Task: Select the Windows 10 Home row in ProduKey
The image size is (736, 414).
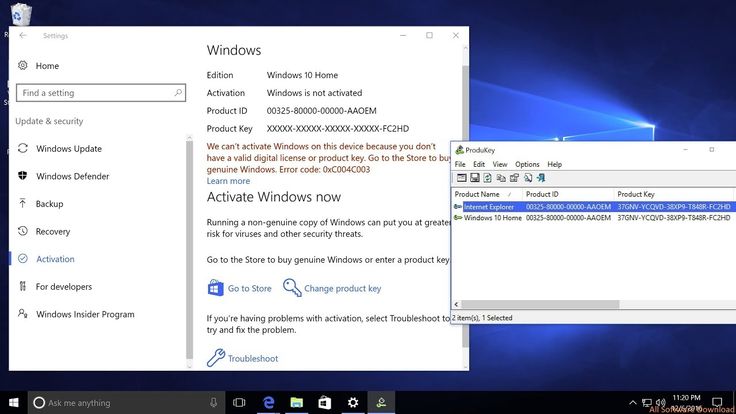Action: pyautogui.click(x=592, y=218)
